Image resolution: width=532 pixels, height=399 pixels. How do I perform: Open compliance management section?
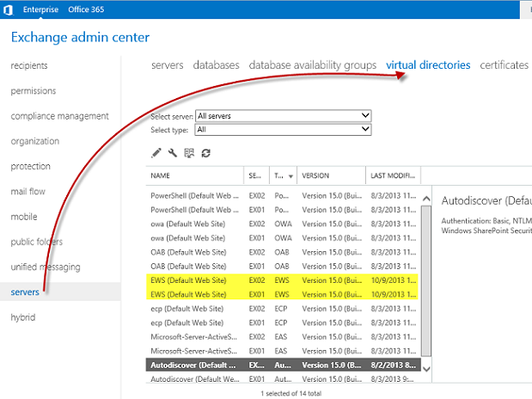tap(59, 116)
